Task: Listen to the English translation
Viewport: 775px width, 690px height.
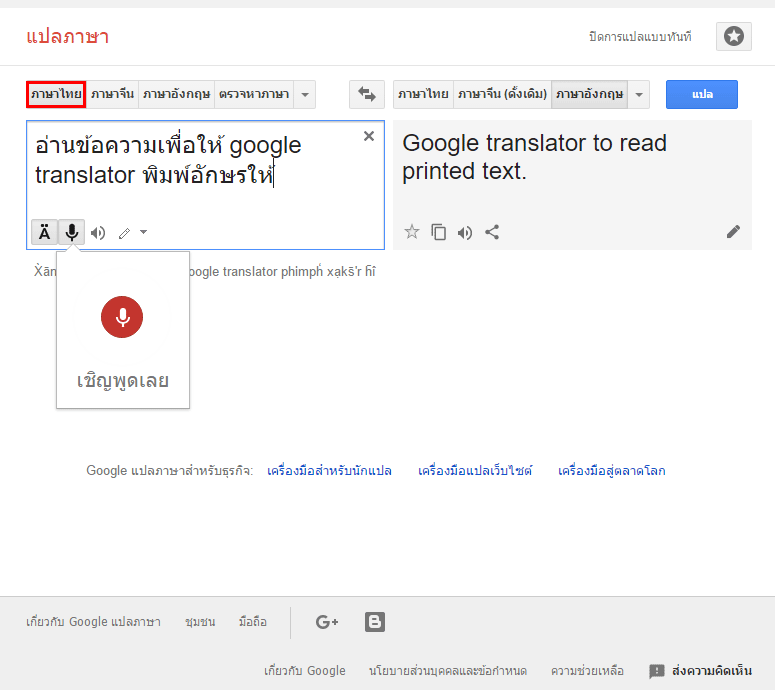Action: (465, 232)
